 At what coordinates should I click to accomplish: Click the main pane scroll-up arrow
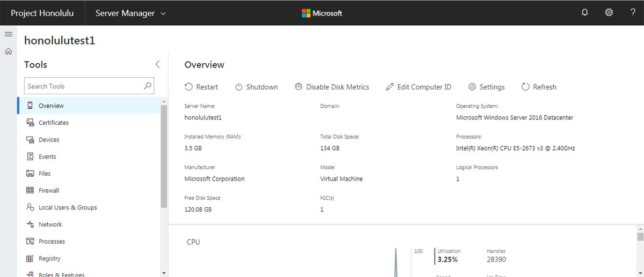point(640,229)
